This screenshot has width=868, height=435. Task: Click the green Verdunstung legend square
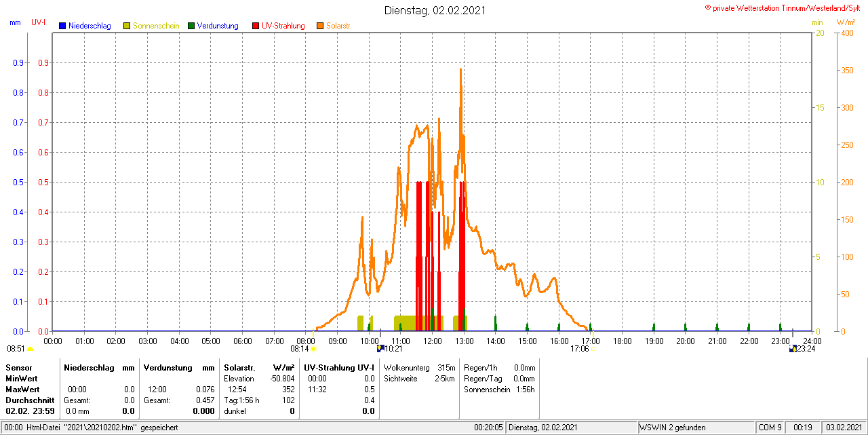[x=191, y=26]
